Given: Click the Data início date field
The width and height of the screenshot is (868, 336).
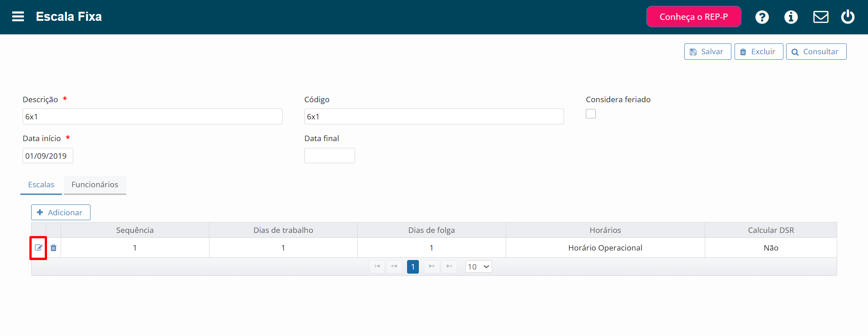Looking at the screenshot, I should 48,156.
